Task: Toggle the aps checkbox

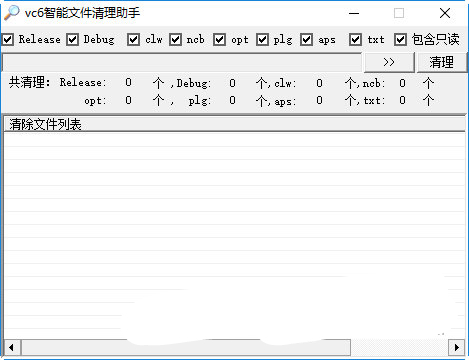Action: pyautogui.click(x=306, y=40)
